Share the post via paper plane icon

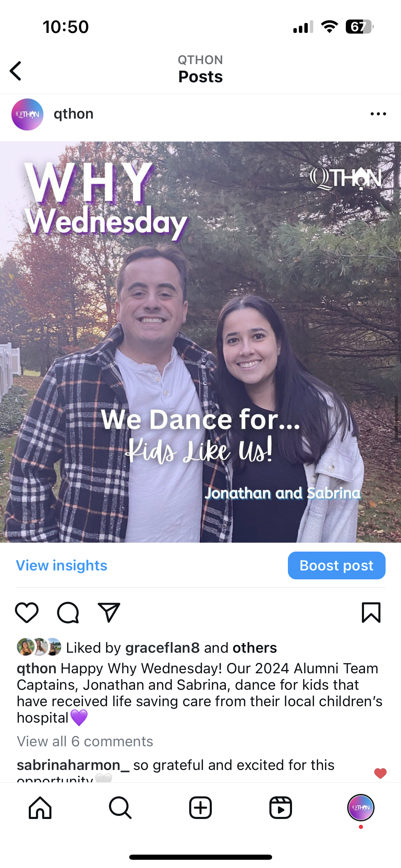[109, 612]
